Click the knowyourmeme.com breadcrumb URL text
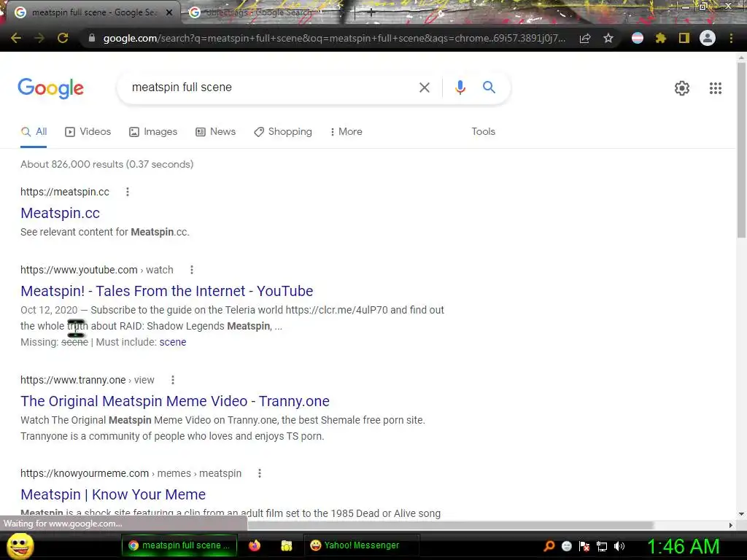Viewport: 747px width, 560px height. point(131,473)
